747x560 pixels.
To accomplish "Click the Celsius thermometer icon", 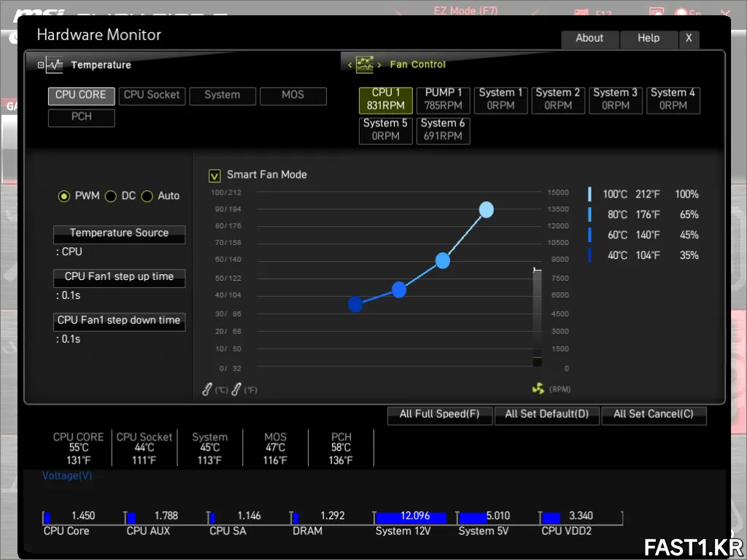I will (x=206, y=389).
